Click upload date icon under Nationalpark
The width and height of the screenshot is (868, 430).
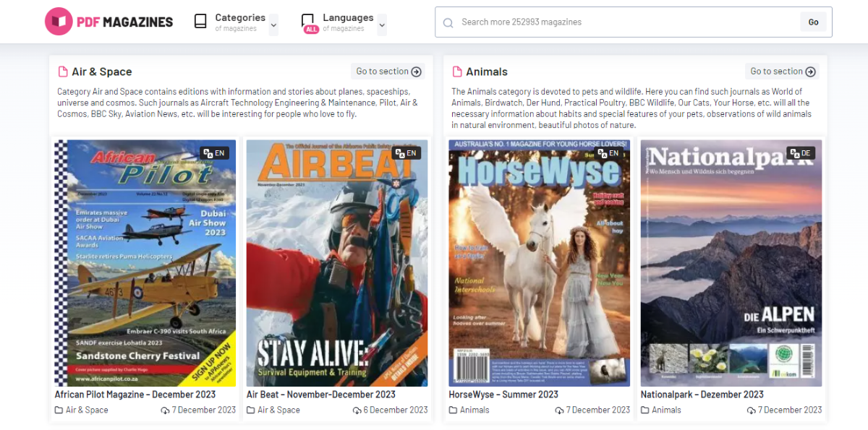(752, 410)
